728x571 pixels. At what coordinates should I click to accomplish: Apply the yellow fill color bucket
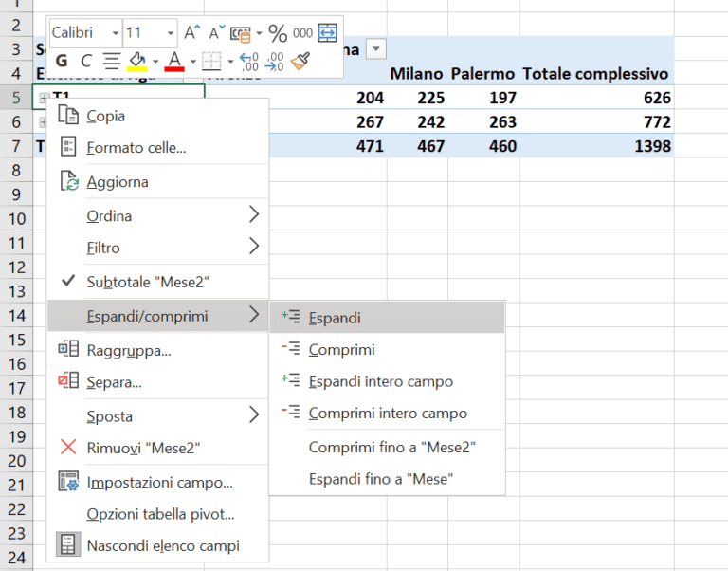pos(136,62)
